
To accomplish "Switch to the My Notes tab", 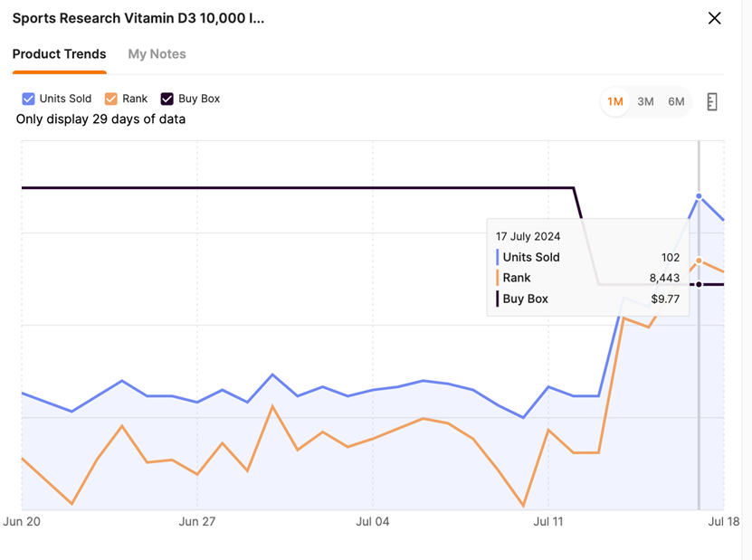I will tap(157, 54).
